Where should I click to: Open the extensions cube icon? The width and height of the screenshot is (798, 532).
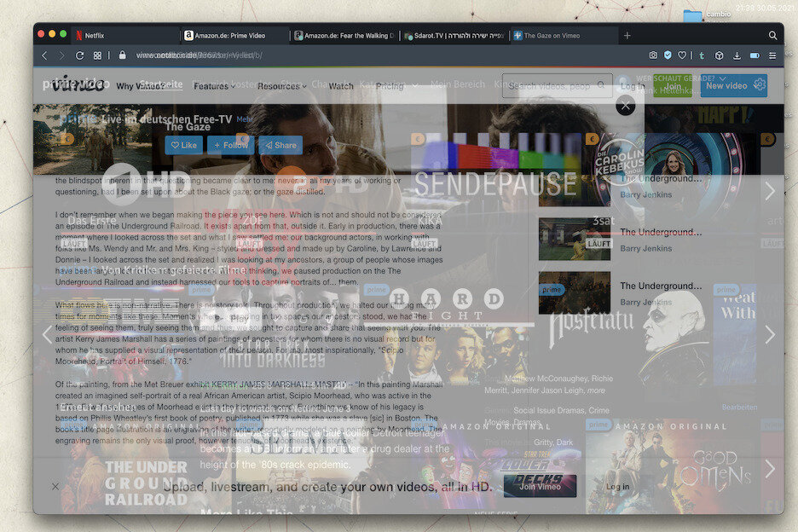pos(719,55)
